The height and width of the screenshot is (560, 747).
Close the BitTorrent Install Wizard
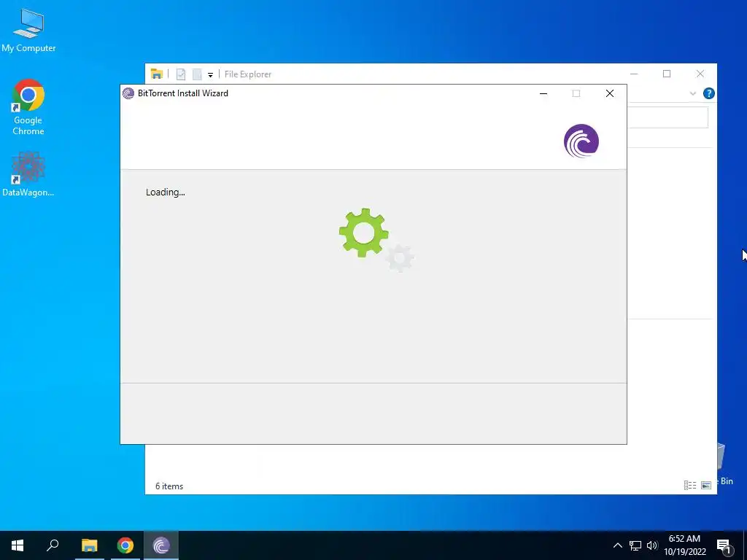(610, 93)
